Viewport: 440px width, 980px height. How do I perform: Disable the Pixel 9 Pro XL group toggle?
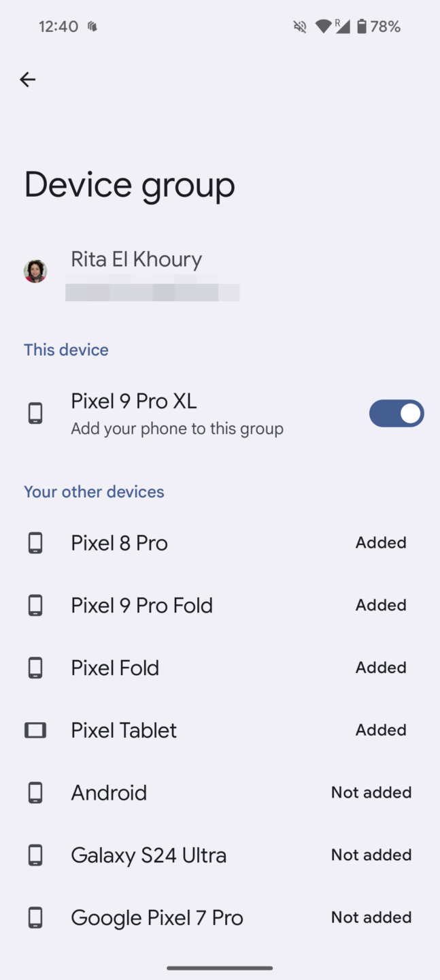click(396, 413)
